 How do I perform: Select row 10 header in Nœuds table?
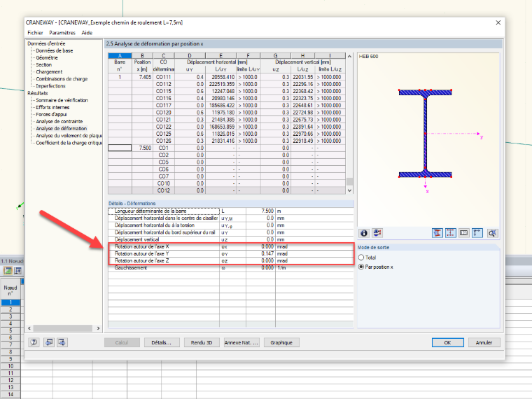click(10, 366)
